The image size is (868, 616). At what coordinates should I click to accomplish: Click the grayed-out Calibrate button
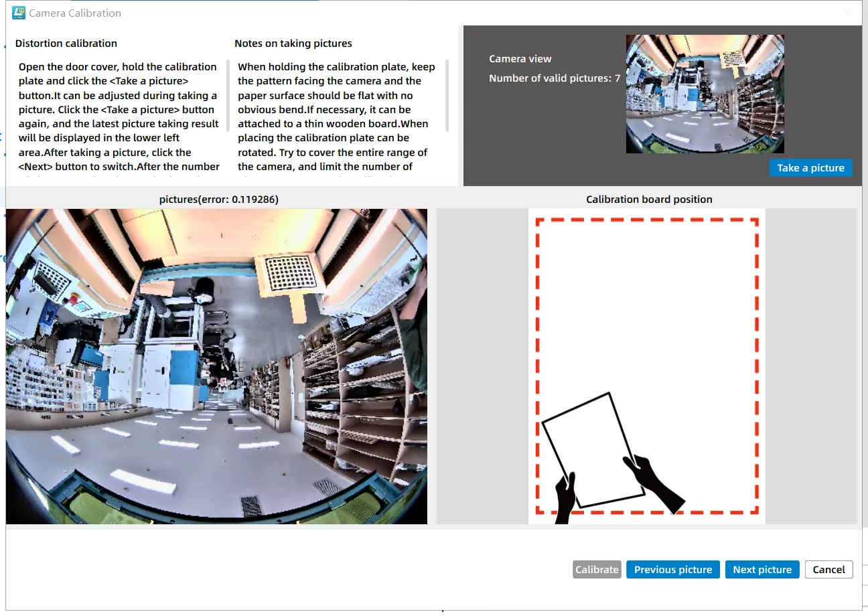[x=597, y=570]
